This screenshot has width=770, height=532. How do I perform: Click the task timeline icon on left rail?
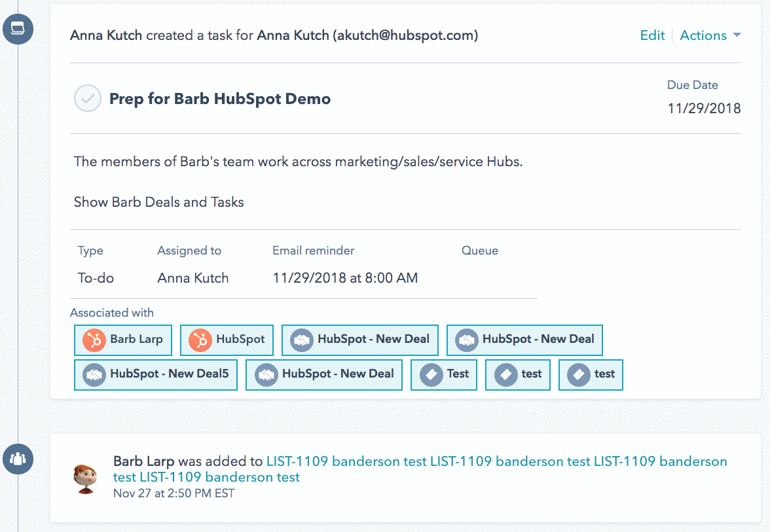(x=18, y=29)
